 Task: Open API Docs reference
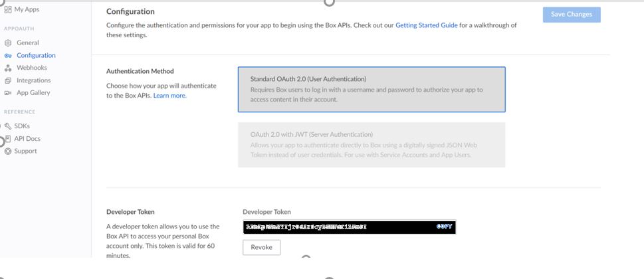[x=27, y=139]
